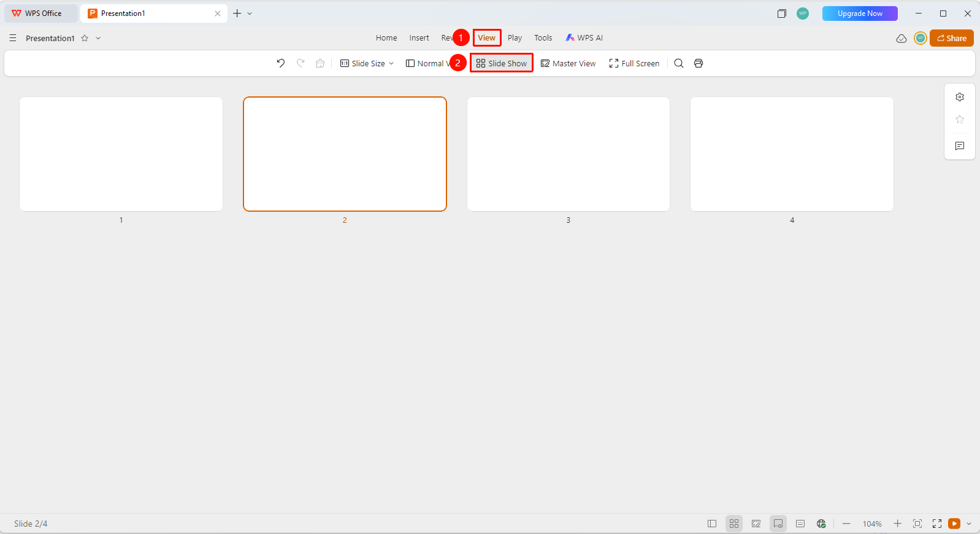Image resolution: width=980 pixels, height=534 pixels.
Task: Click the search magnifier icon
Action: (679, 63)
